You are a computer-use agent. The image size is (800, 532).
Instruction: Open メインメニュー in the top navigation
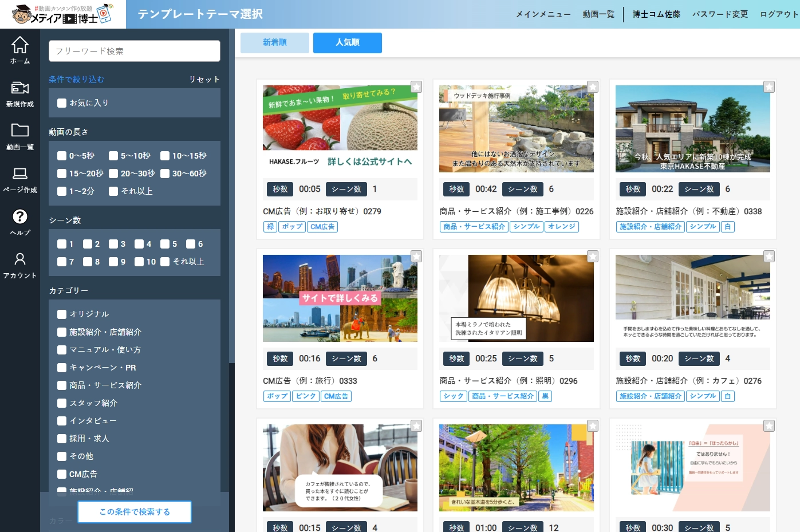(543, 14)
